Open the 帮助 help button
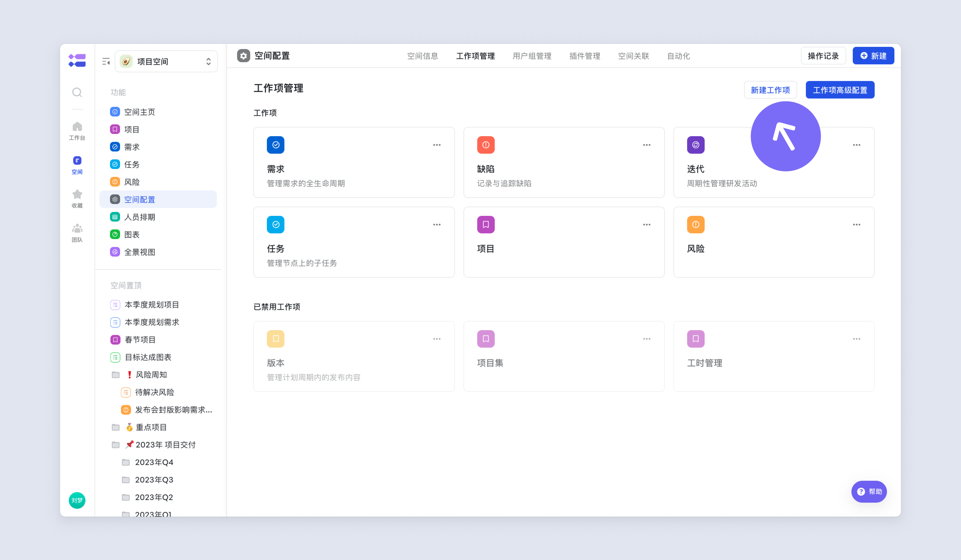 click(869, 492)
